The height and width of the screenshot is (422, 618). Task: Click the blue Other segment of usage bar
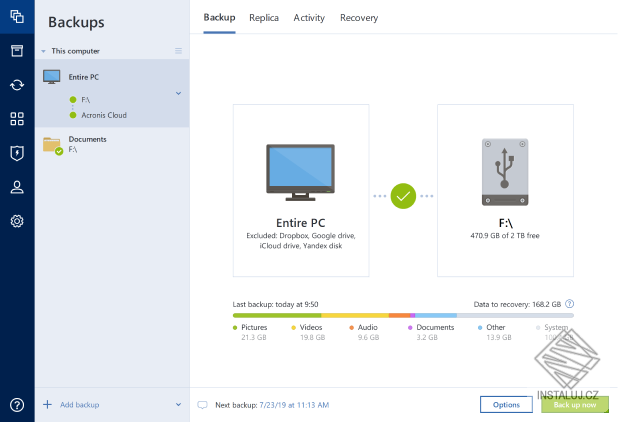436,316
